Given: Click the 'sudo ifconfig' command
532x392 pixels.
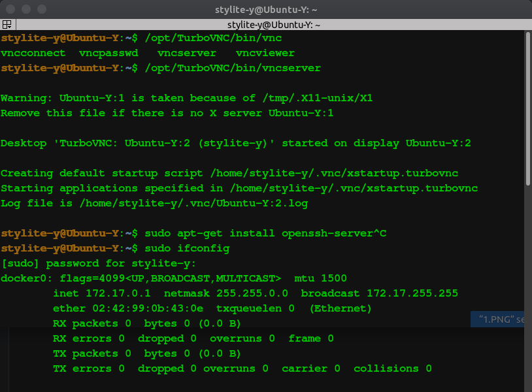Looking at the screenshot, I should click(187, 248).
